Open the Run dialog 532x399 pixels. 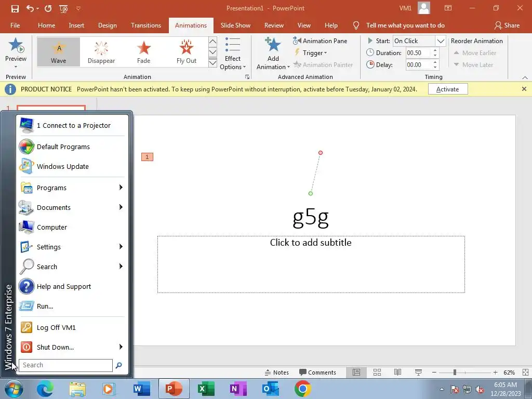(x=72, y=307)
